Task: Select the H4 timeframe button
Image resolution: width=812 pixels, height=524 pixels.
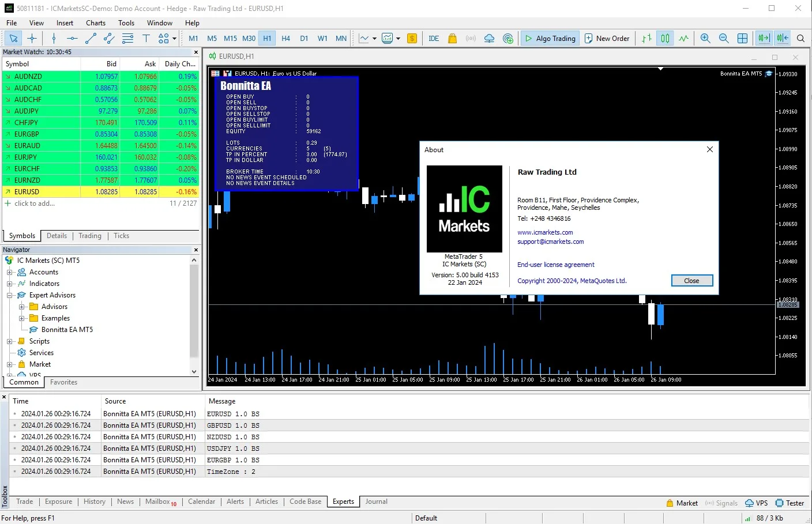Action: pyautogui.click(x=285, y=39)
